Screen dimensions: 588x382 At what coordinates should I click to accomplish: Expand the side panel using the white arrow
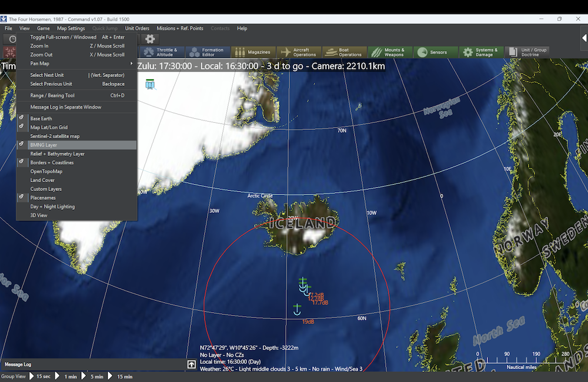pyautogui.click(x=584, y=38)
